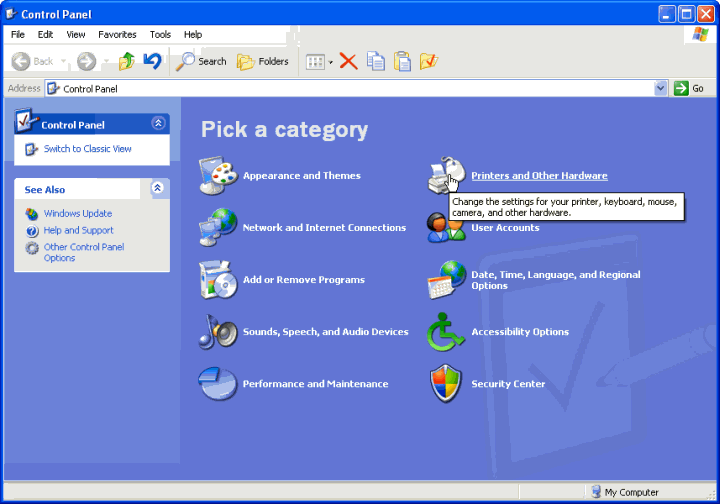Image resolution: width=720 pixels, height=504 pixels.
Task: Open the Accessibility Options wheelchair icon
Action: [445, 332]
